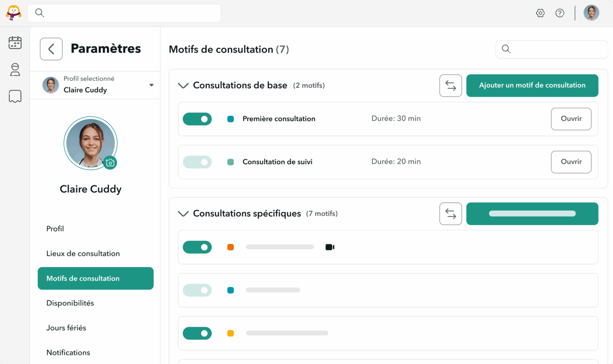The height and width of the screenshot is (364, 613).
Task: Click reorder arrows for Consultations de base
Action: 451,85
